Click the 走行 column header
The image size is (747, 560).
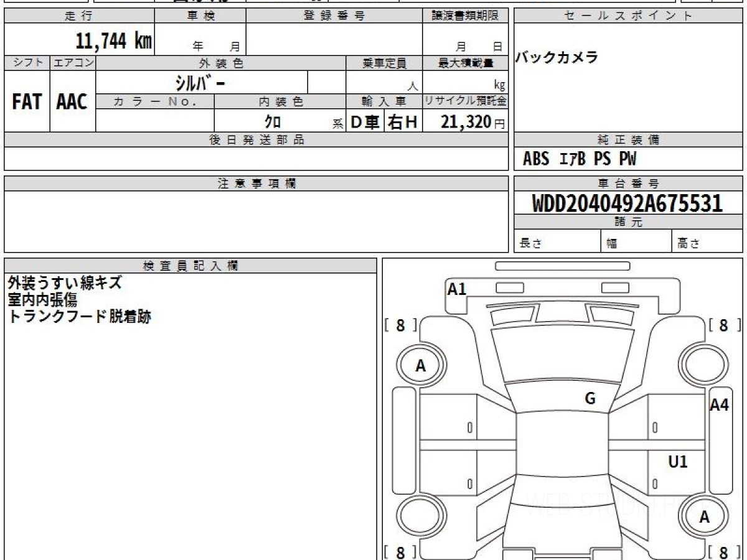[x=79, y=16]
